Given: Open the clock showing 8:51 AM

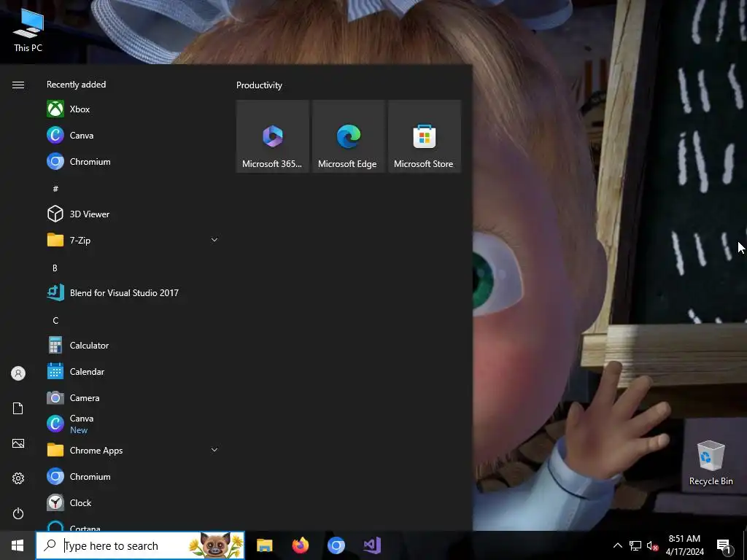Looking at the screenshot, I should pyautogui.click(x=684, y=545).
